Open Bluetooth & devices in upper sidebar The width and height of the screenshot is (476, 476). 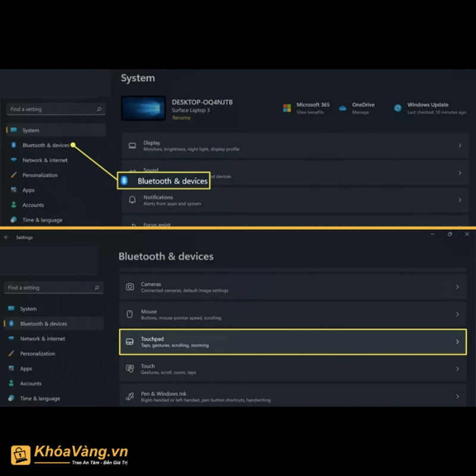[x=46, y=145]
